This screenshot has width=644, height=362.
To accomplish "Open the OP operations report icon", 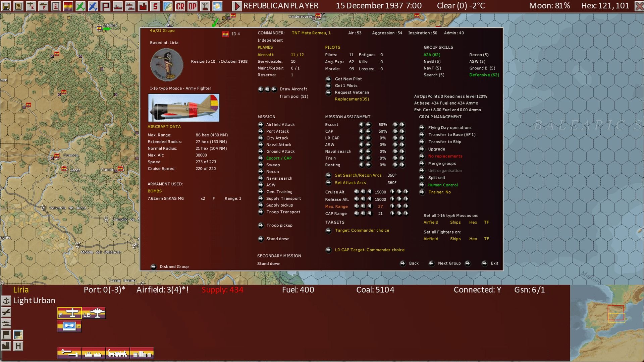I will tap(193, 6).
